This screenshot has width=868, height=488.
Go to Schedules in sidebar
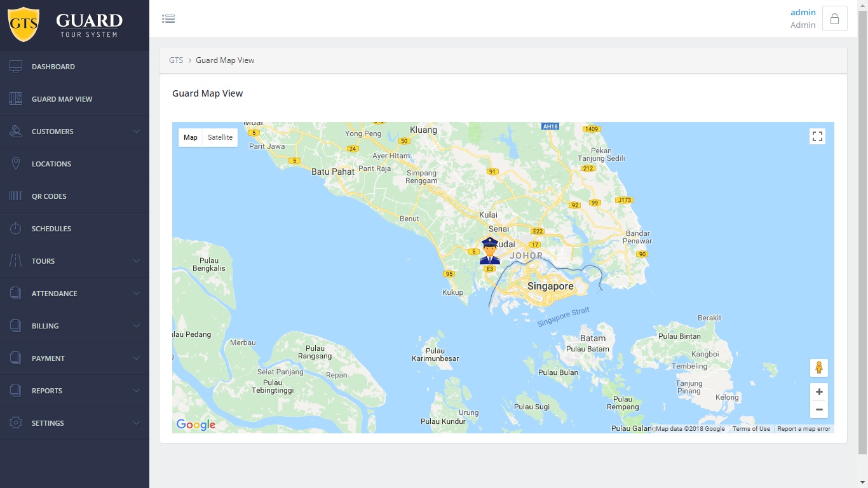[51, 229]
